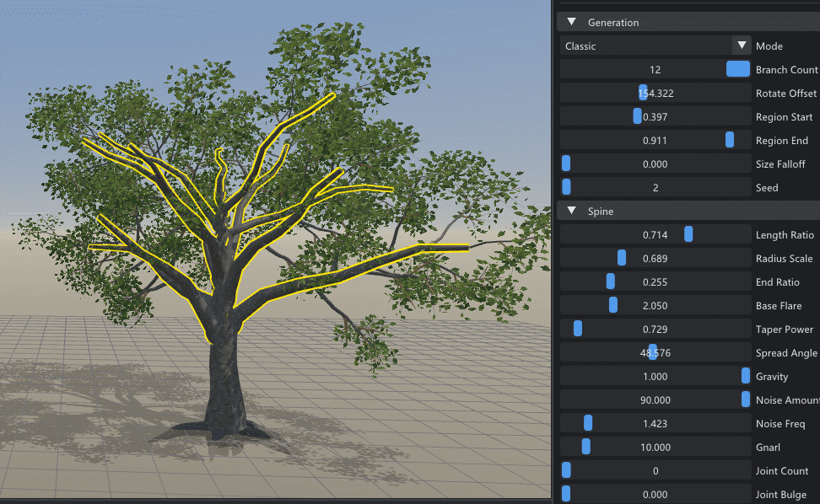
Task: Click the Region End slider handle
Action: 730,140
